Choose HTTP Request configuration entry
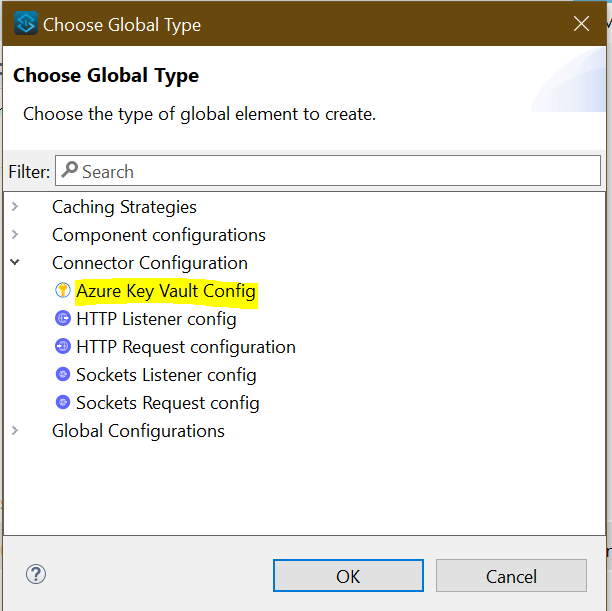Viewport: 612px width, 611px height. pos(186,347)
